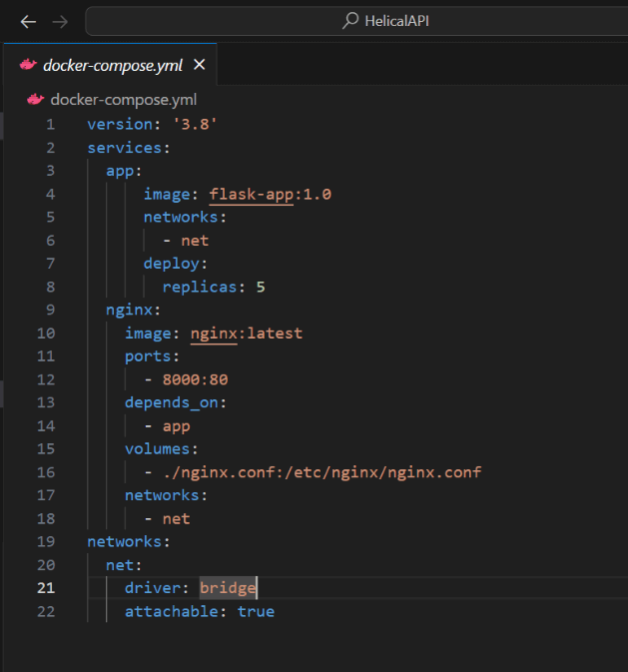Image resolution: width=628 pixels, height=672 pixels.
Task: Click the 8000:80 port mapping
Action: [x=195, y=379]
